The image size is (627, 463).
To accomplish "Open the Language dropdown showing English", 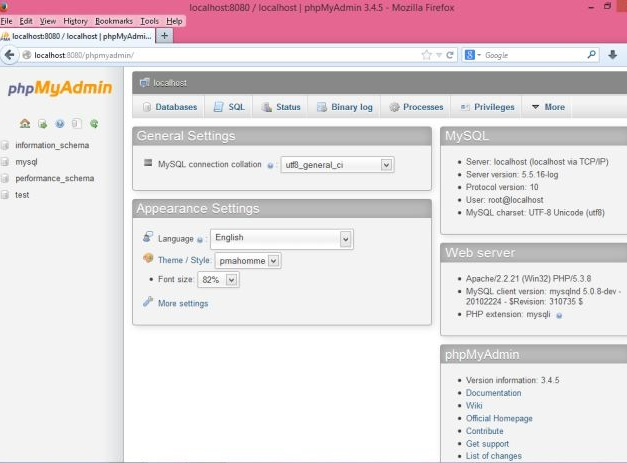I will pyautogui.click(x=282, y=239).
